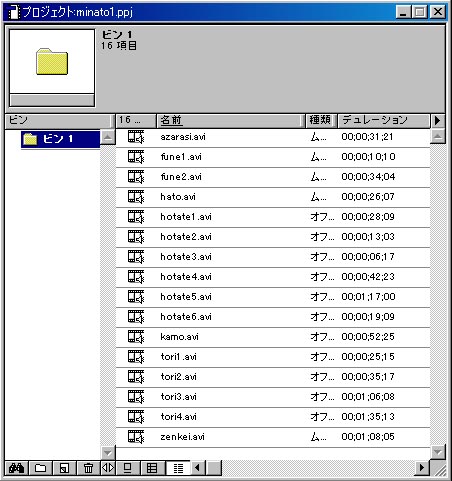Open project window flyout menu arrow

point(438,121)
